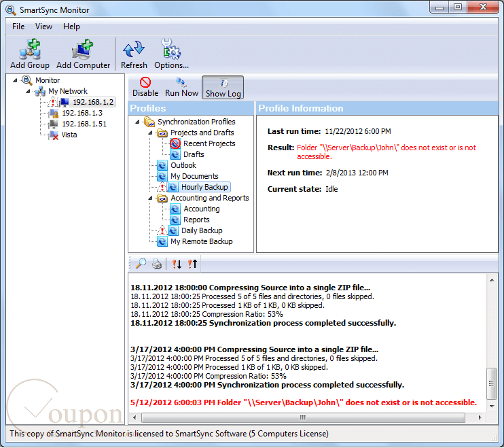Collapse the My Network tree node
The image size is (504, 448).
coord(28,91)
